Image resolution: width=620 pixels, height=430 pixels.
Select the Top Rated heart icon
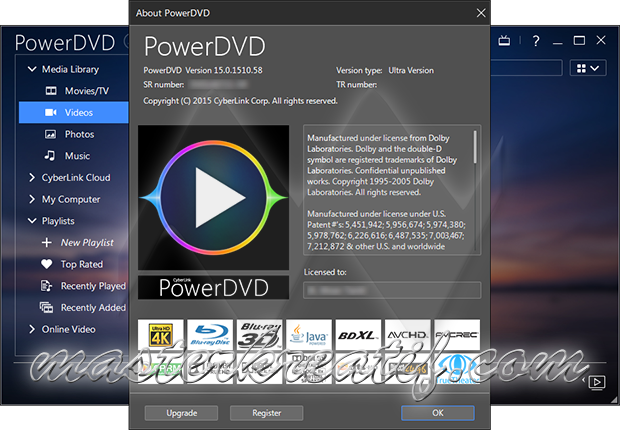pyautogui.click(x=47, y=264)
